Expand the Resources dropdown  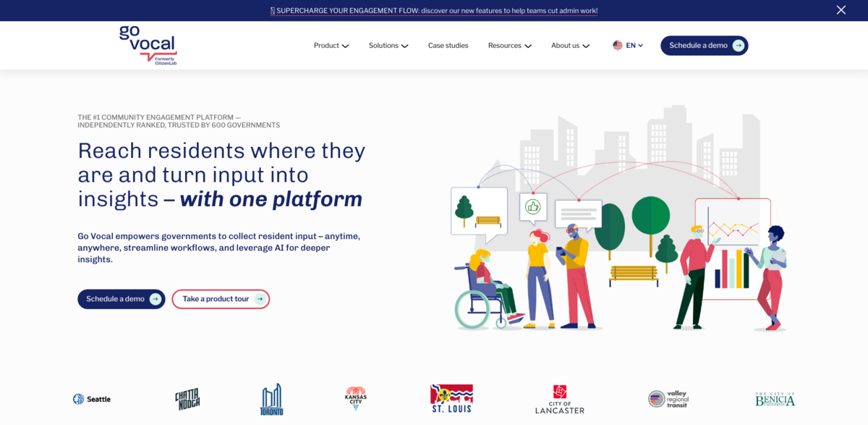[x=509, y=45]
